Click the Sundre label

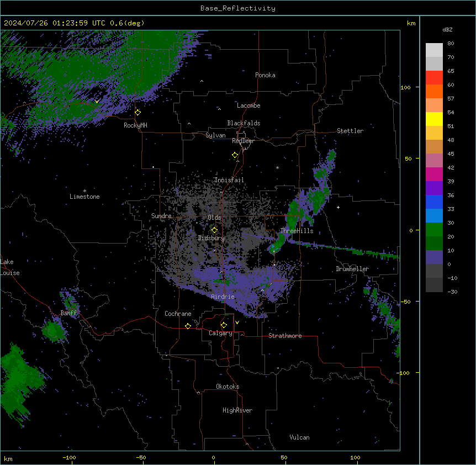(x=161, y=216)
